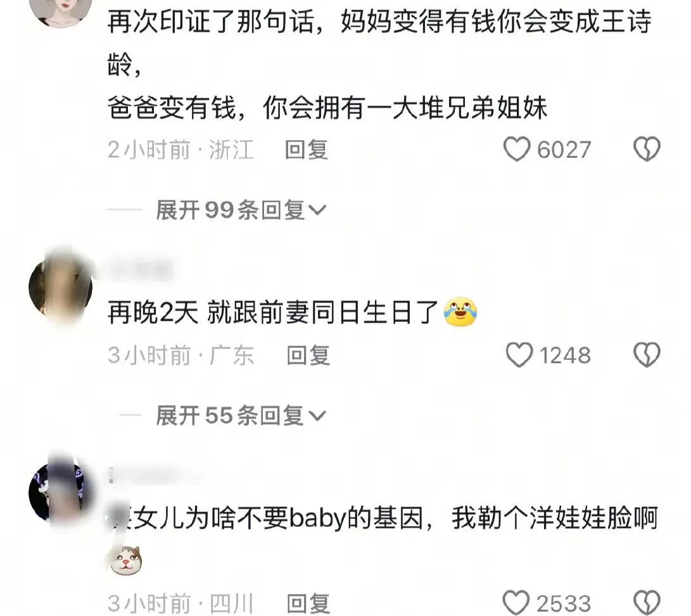Like the comment with 6027 likes
The height and width of the screenshot is (616, 691).
(x=516, y=149)
